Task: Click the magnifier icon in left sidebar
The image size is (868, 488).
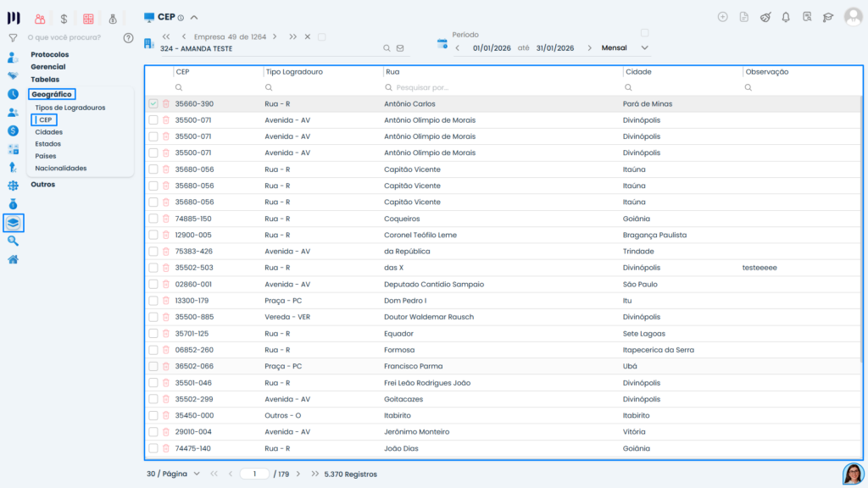Action: pos(13,241)
